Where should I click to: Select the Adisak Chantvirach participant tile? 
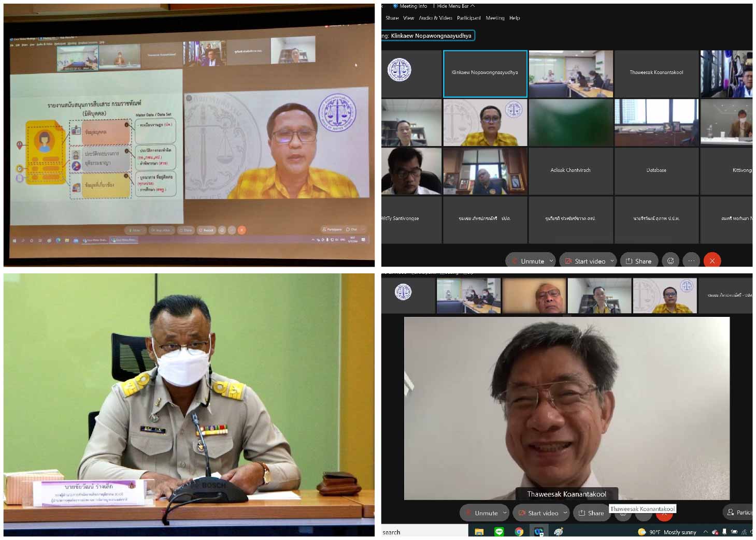pos(570,170)
